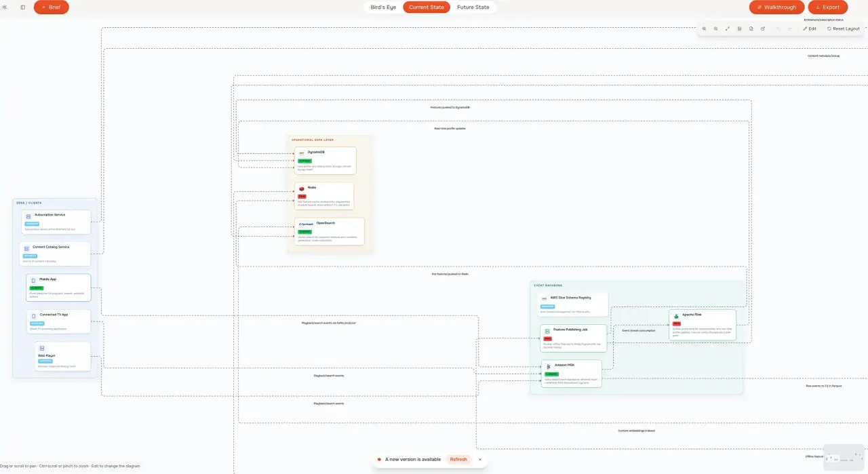Select the AWS Glue Schema Registry title
This screenshot has width=868, height=474.
click(570, 297)
